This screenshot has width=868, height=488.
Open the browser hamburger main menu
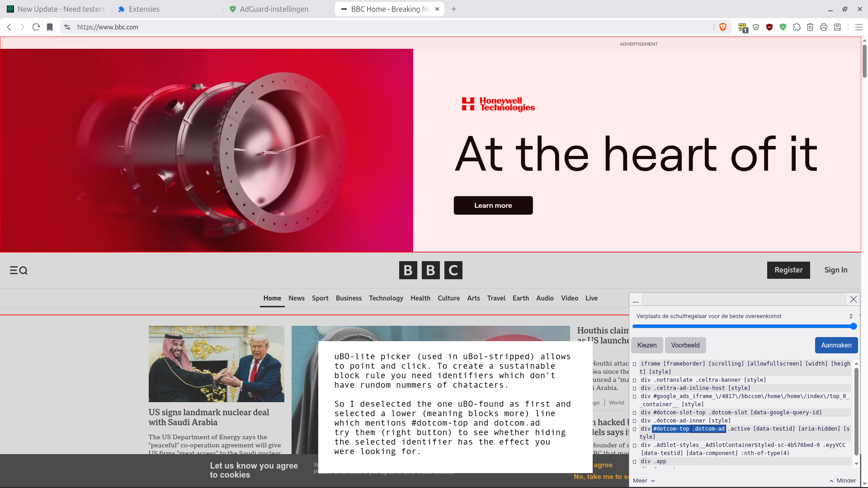click(x=859, y=27)
